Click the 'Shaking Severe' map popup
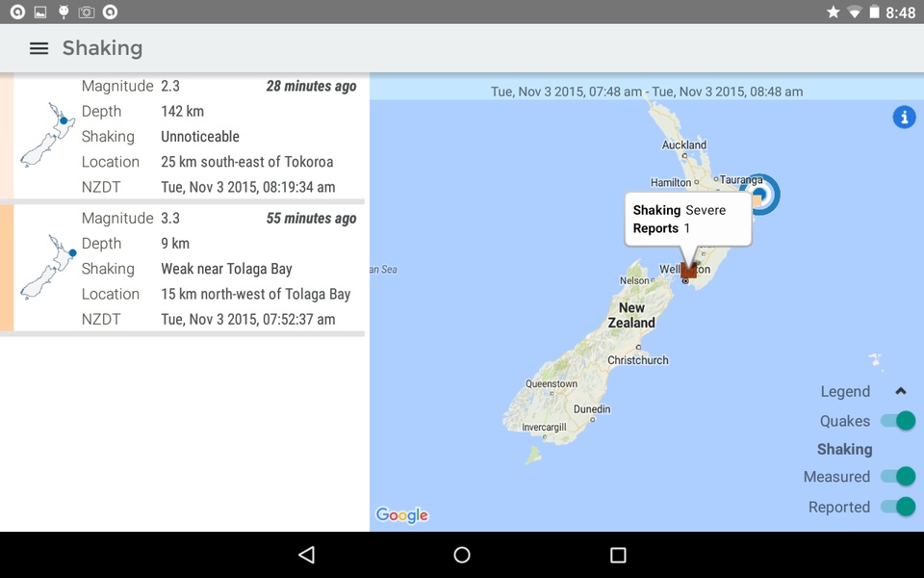The image size is (924, 578). point(688,219)
